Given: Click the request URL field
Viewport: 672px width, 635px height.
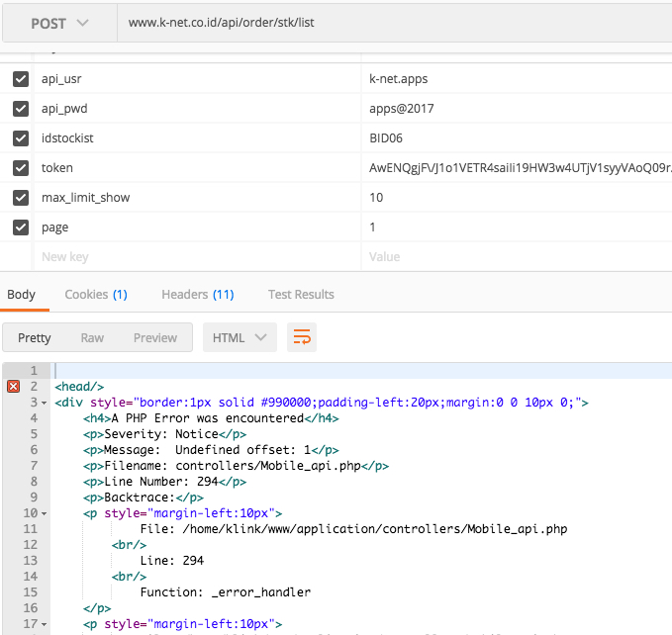Looking at the screenshot, I should coord(396,22).
